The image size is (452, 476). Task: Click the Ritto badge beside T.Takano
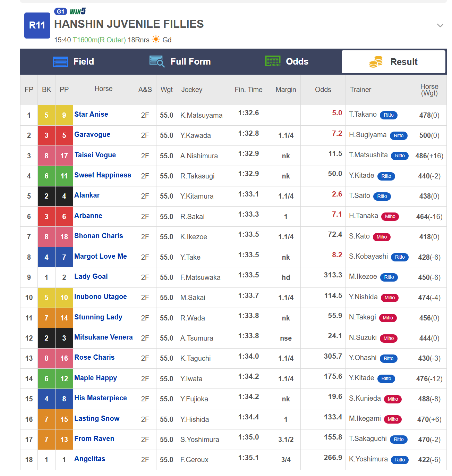point(389,115)
